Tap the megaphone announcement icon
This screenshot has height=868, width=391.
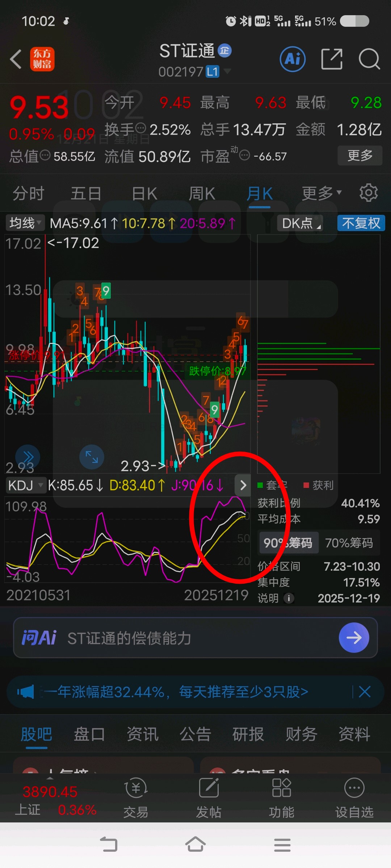tap(25, 692)
